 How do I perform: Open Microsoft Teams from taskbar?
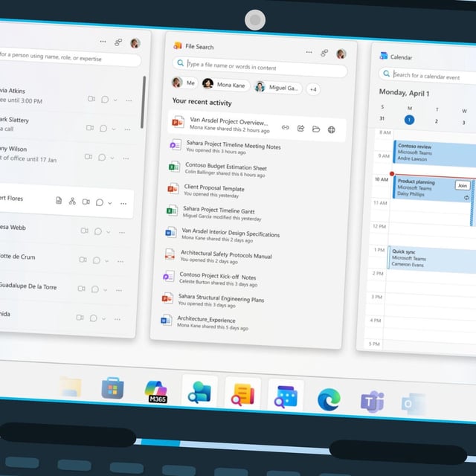(x=372, y=402)
